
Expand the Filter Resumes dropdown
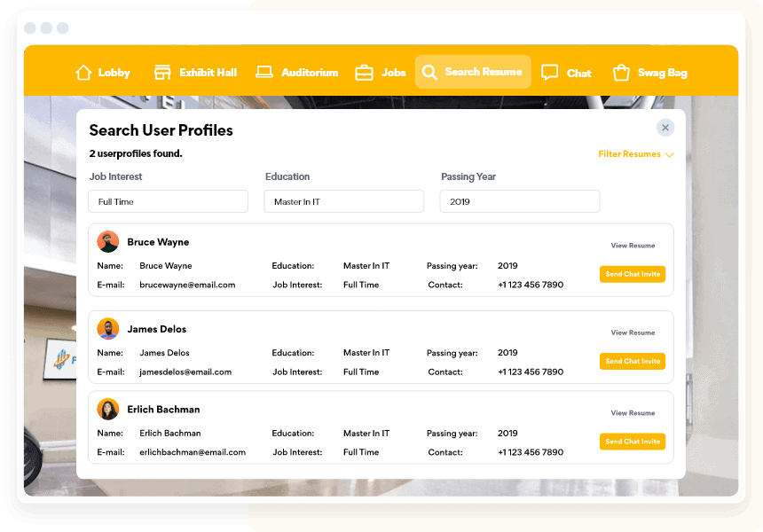(635, 154)
